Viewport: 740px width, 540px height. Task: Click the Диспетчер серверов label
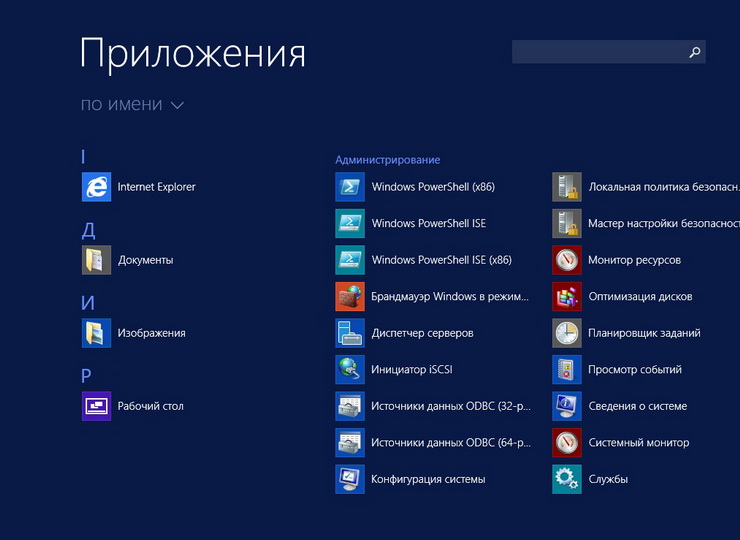coord(422,333)
